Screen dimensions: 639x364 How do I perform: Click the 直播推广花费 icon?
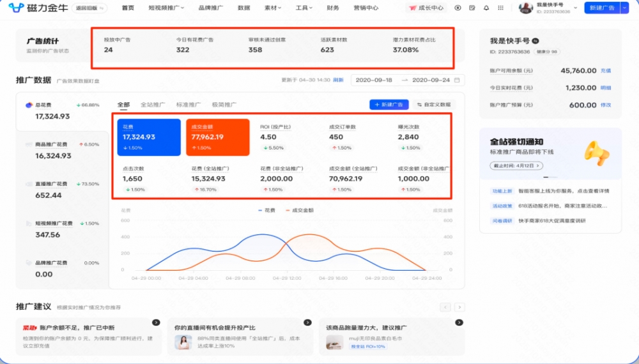29,184
